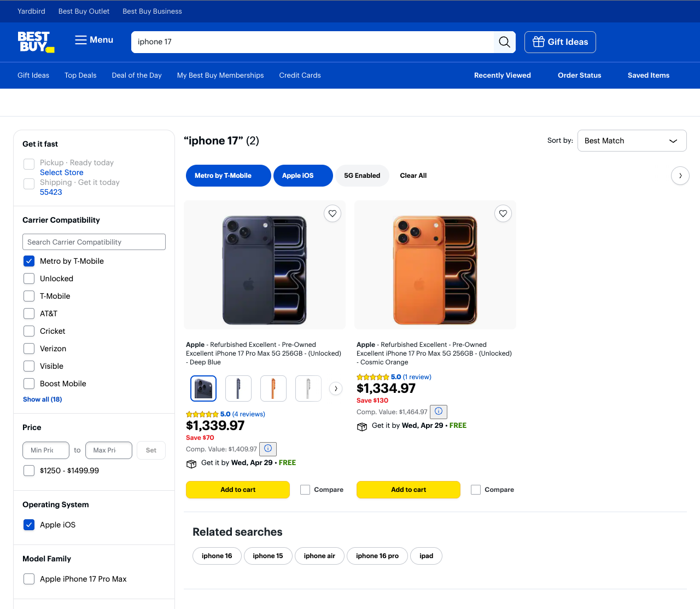Check the $1250 - $1499.99 price filter
700x609 pixels.
click(29, 471)
